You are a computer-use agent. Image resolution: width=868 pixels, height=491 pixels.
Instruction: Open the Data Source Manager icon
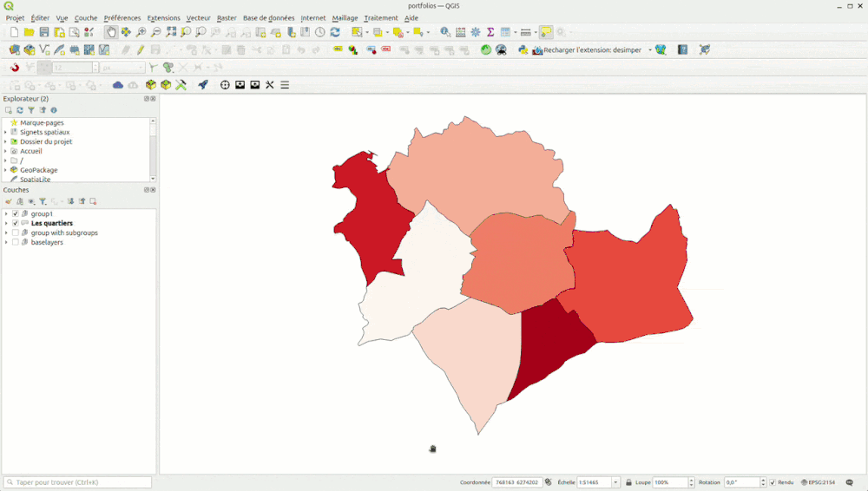[x=15, y=49]
